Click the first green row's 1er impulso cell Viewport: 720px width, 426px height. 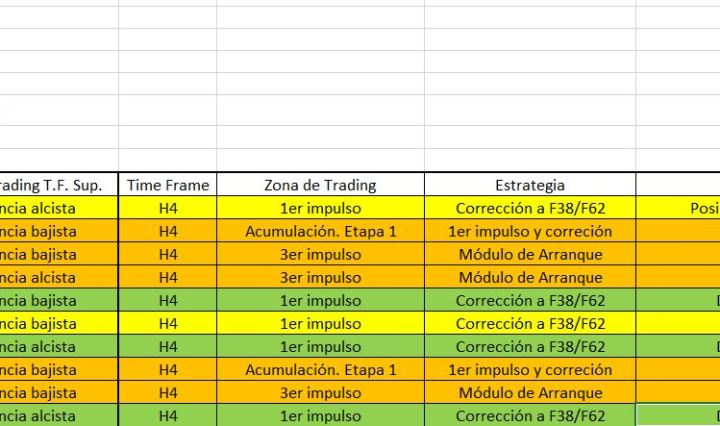tap(320, 301)
